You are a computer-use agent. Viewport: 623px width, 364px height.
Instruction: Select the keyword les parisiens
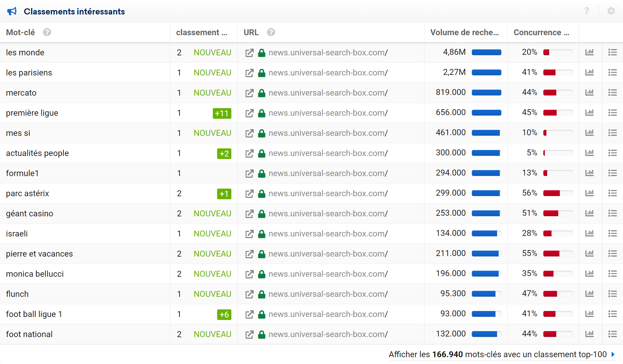point(29,73)
